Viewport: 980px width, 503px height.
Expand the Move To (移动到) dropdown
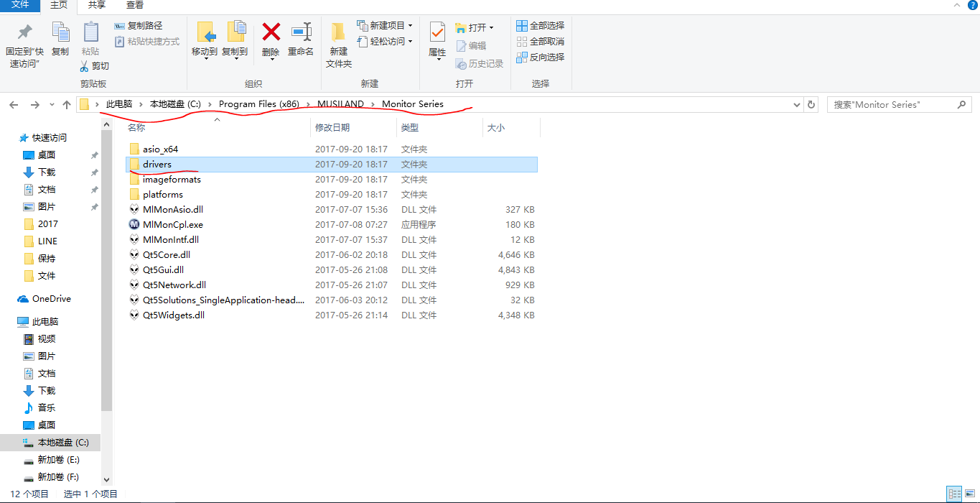click(x=205, y=59)
